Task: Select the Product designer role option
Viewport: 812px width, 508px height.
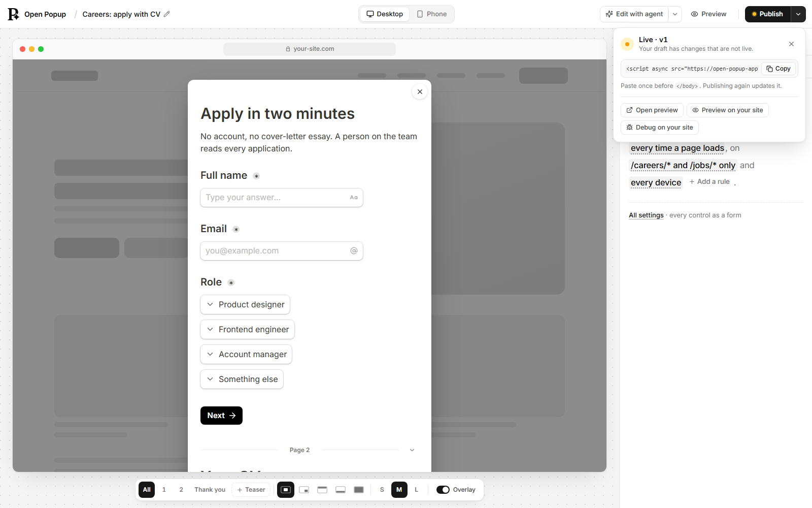Action: [245, 305]
